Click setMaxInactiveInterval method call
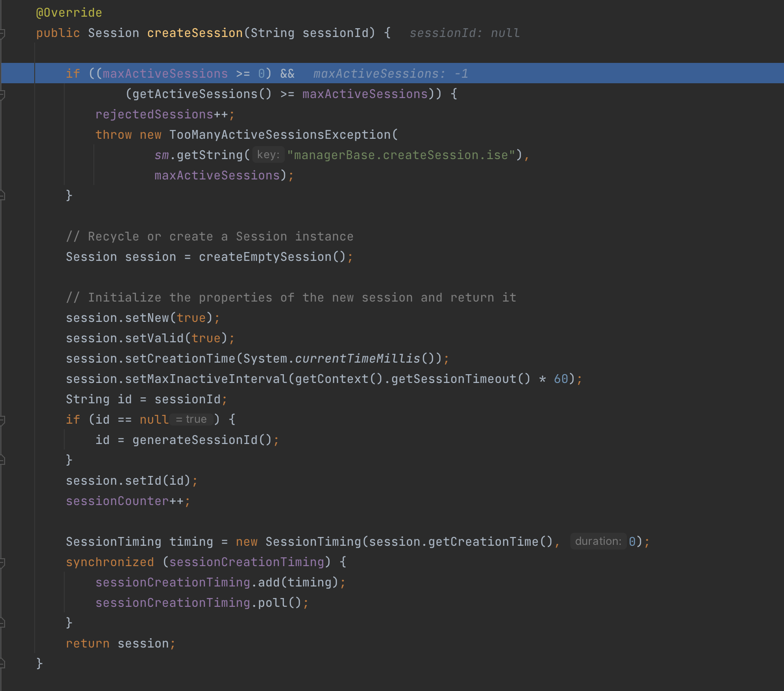Screen dimensions: 784x691 click(x=206, y=379)
